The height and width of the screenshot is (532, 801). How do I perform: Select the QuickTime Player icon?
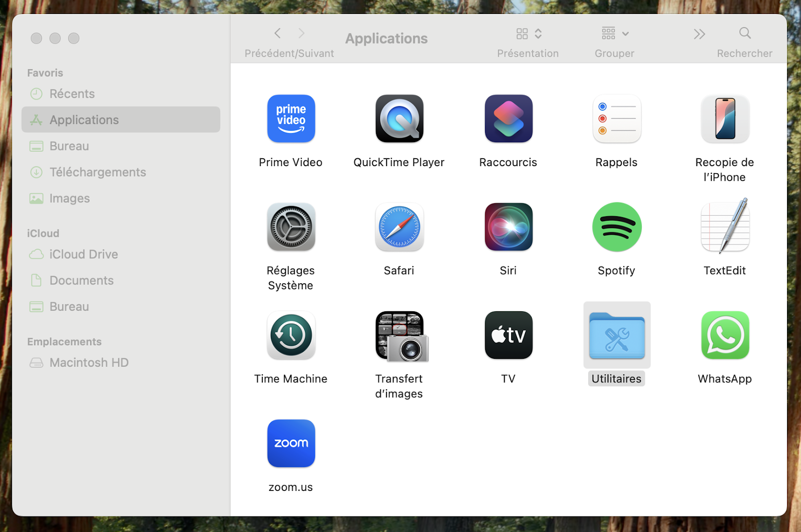399,119
